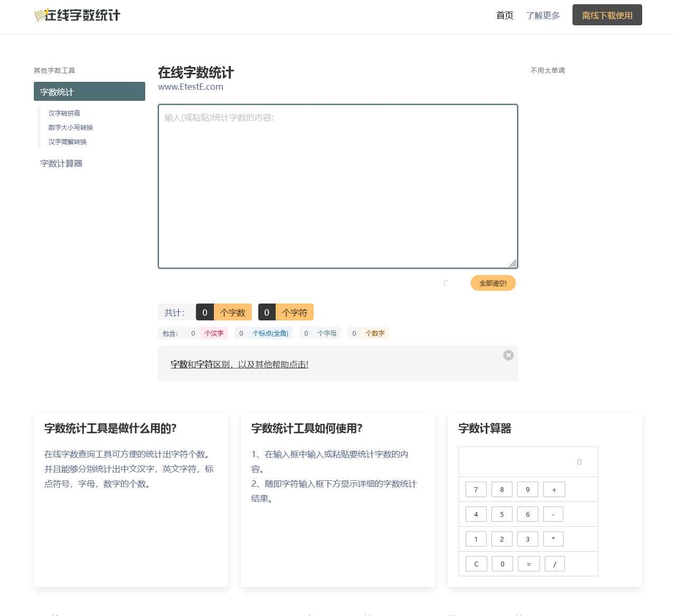Open the 数字大小写转换 tool link
The height and width of the screenshot is (616, 676).
[71, 127]
